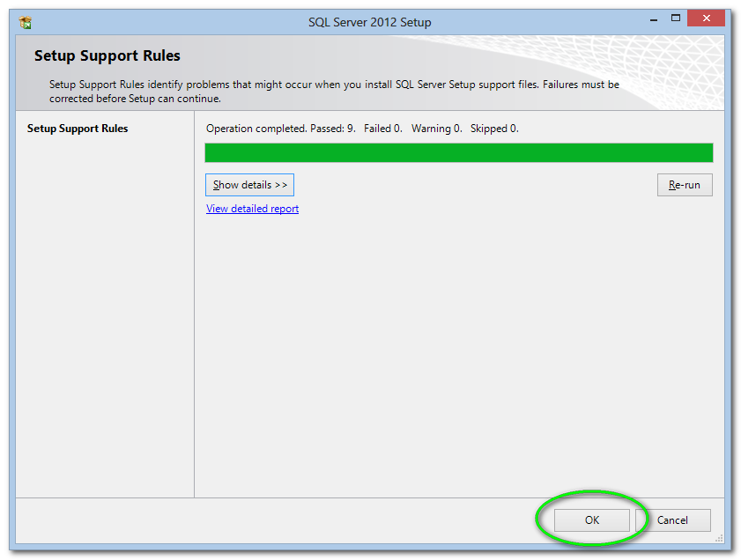The image size is (741, 560).
Task: Select Setup Support Rules step in left pane
Action: point(78,129)
